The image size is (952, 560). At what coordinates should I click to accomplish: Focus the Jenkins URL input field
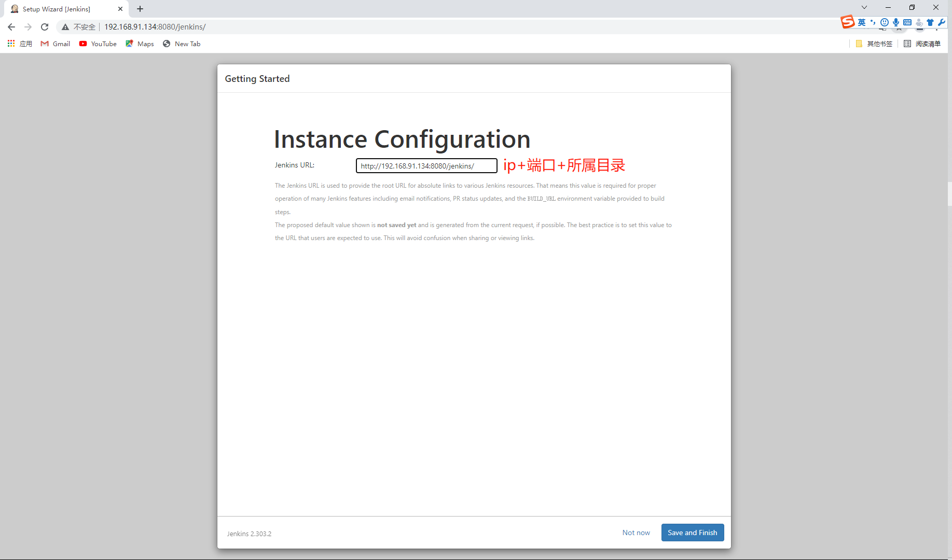tap(426, 166)
